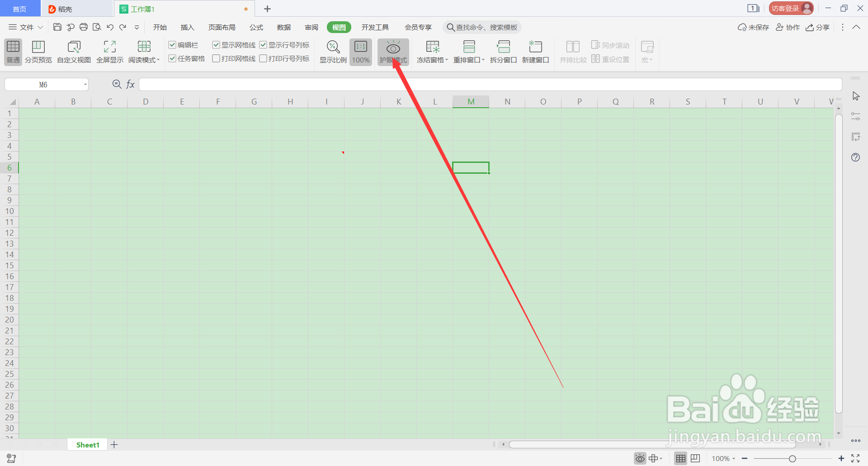Add a new sheet with plus button
868x466 pixels.
pyautogui.click(x=114, y=445)
